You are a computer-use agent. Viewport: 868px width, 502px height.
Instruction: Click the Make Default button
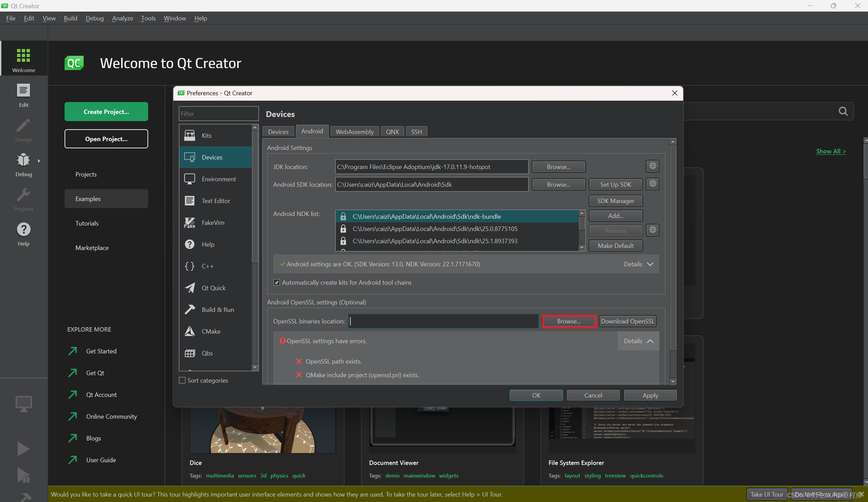615,246
